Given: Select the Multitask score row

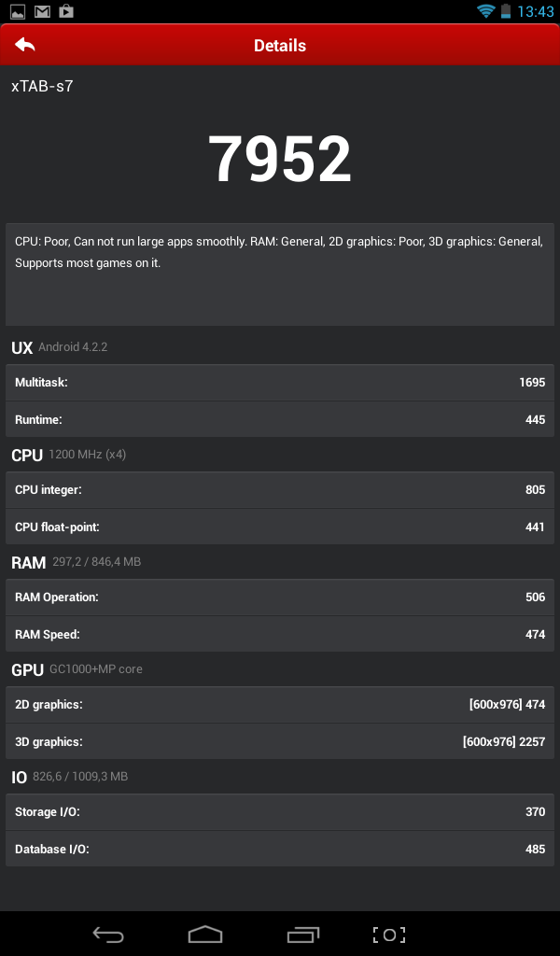Looking at the screenshot, I should point(280,383).
